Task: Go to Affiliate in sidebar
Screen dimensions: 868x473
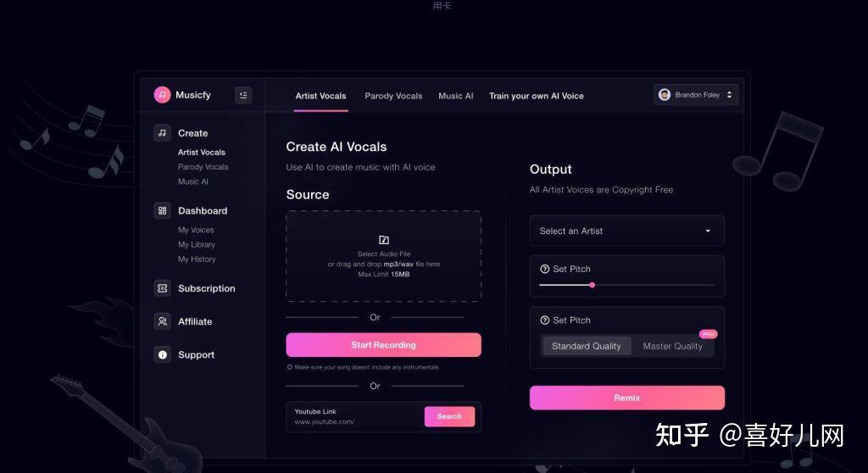Action: 195,321
